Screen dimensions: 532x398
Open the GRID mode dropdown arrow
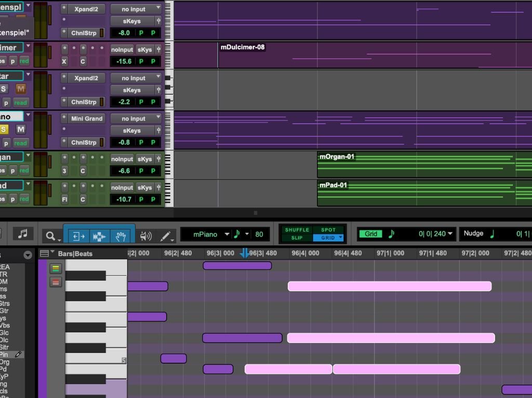click(x=341, y=238)
